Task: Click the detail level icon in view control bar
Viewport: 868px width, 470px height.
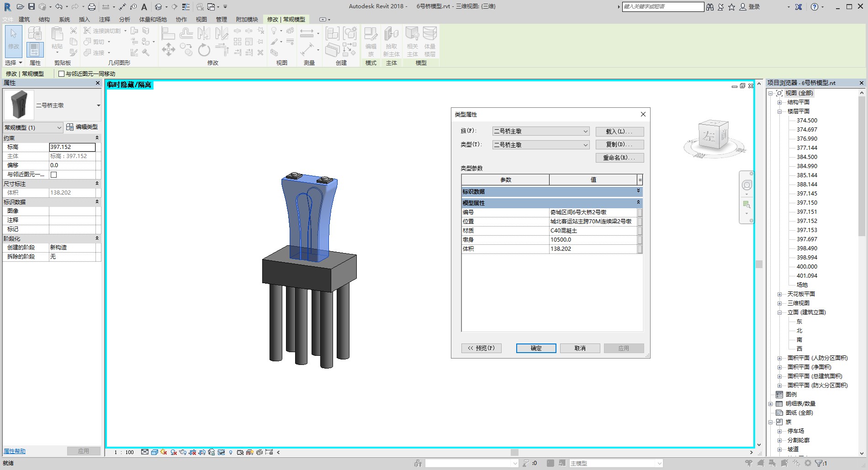Action: click(x=145, y=452)
